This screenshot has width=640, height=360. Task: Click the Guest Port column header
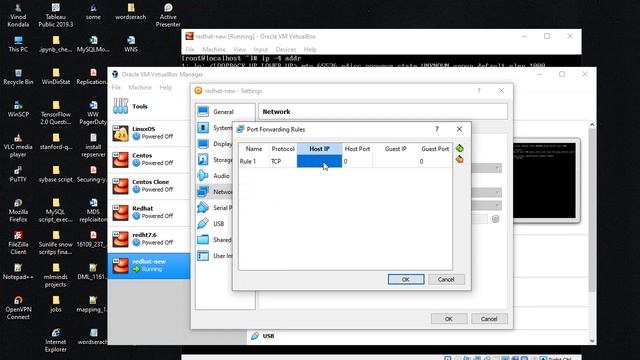coord(435,149)
